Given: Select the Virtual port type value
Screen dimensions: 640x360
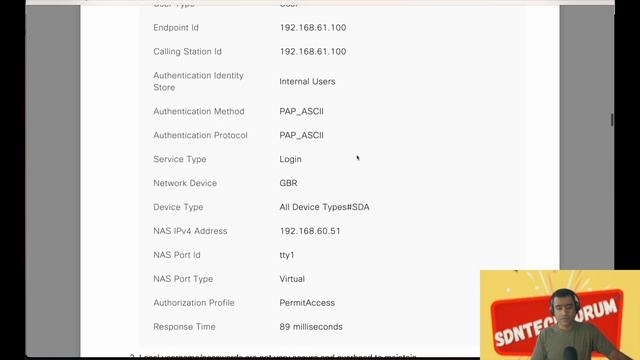Looking at the screenshot, I should point(292,279).
